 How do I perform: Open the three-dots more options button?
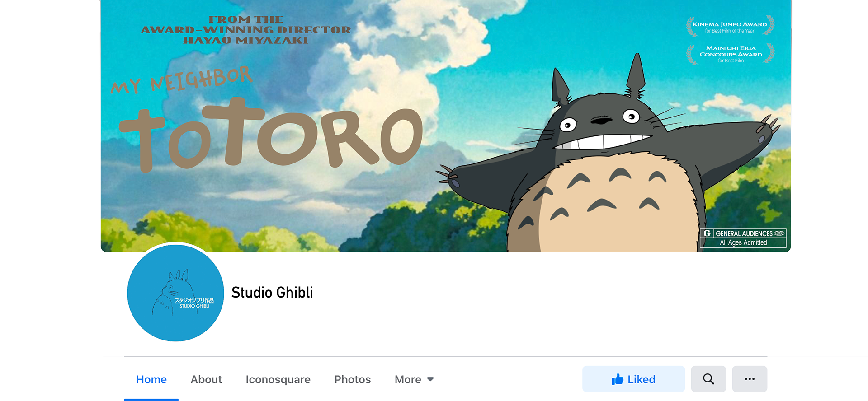tap(750, 379)
